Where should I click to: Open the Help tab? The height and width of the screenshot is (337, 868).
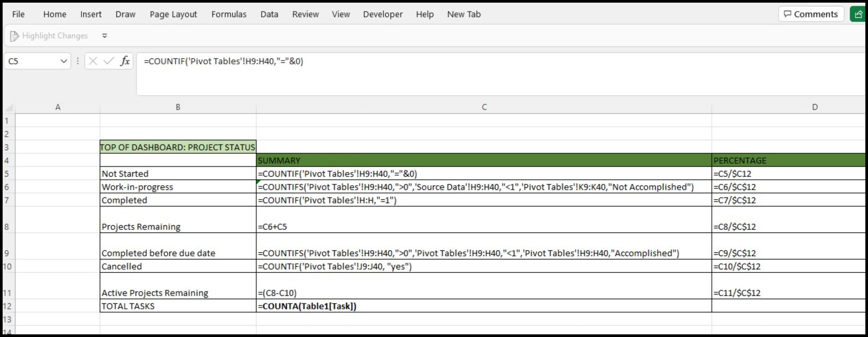pos(425,14)
